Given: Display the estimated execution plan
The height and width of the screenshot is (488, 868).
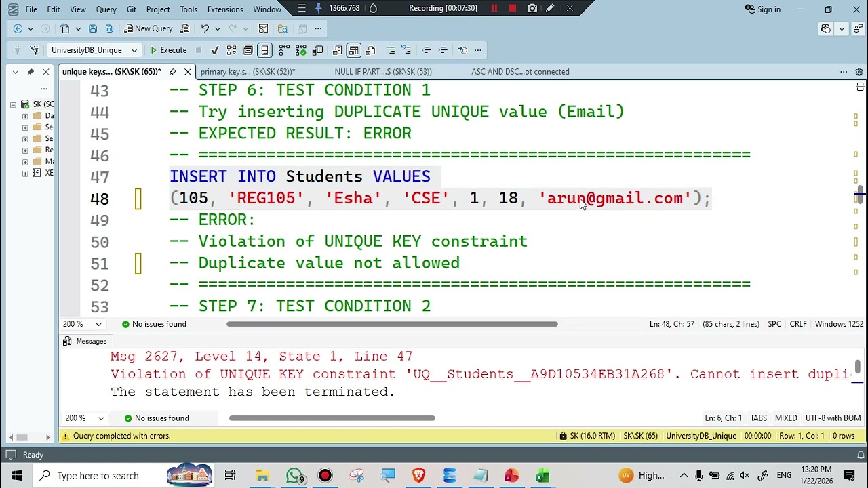Looking at the screenshot, I should [x=231, y=50].
